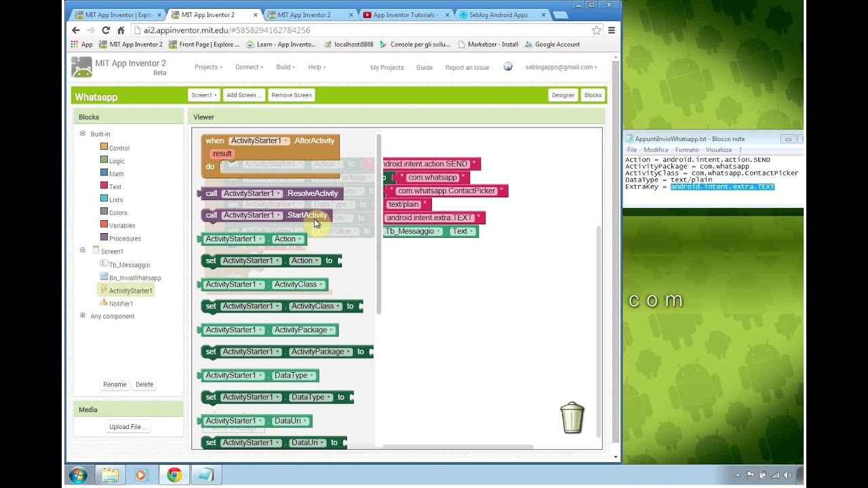
Task: Open file explorer from taskbar
Action: [110, 475]
